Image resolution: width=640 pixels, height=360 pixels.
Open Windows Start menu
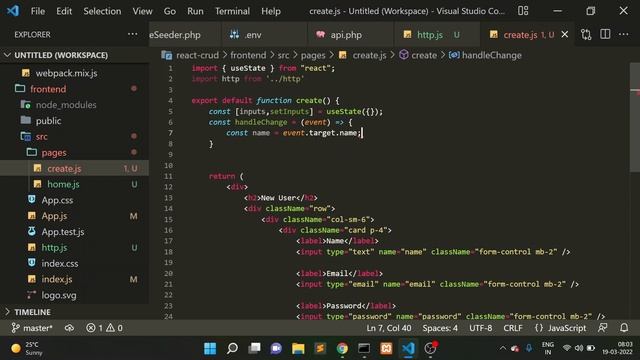(210, 348)
